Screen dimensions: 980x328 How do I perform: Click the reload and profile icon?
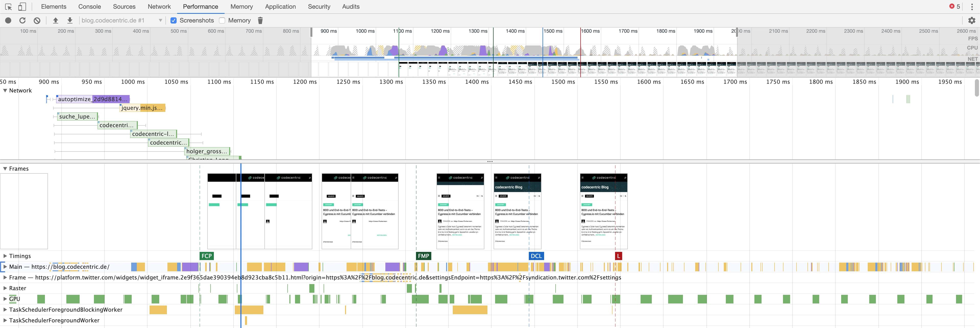coord(22,21)
